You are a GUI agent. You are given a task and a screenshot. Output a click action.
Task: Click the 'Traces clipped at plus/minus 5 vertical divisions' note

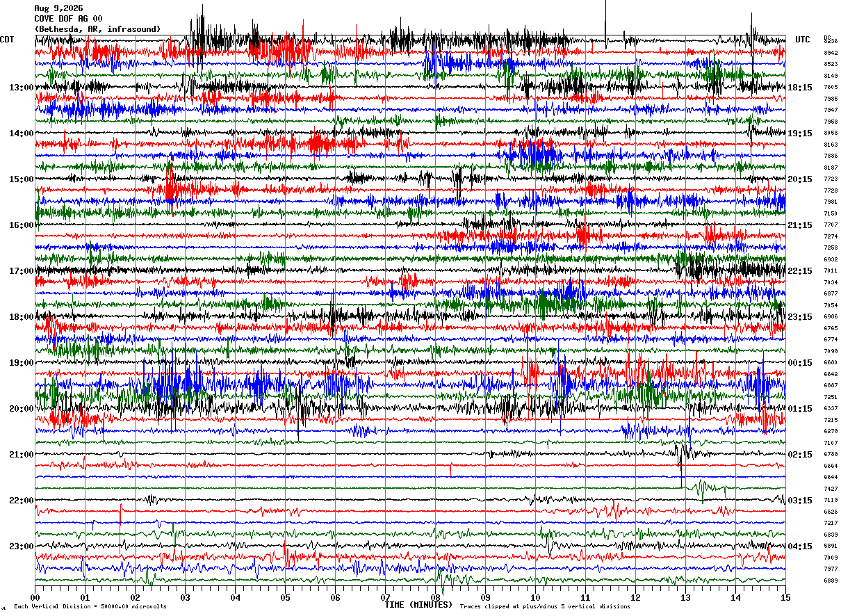pyautogui.click(x=545, y=607)
